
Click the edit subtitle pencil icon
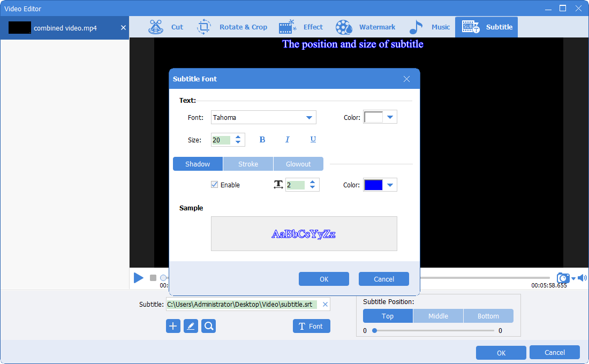(x=191, y=326)
